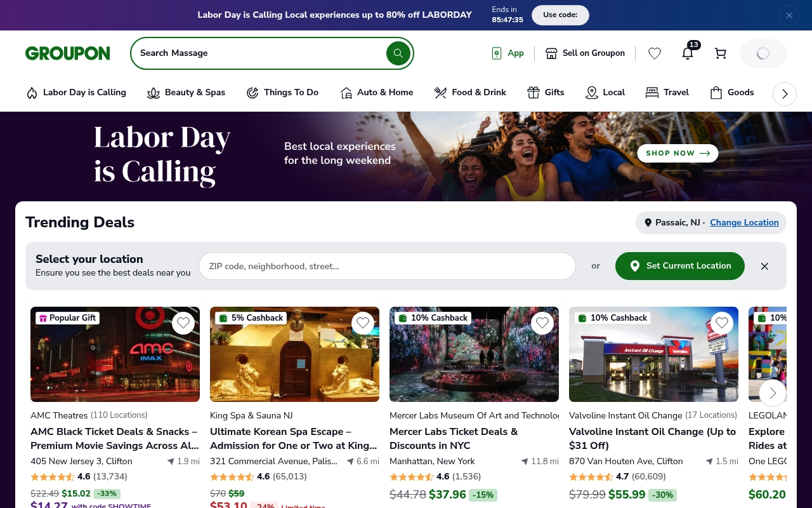Save Valvoline Instant Oil Change deal to wishlist
The width and height of the screenshot is (812, 508).
click(722, 323)
